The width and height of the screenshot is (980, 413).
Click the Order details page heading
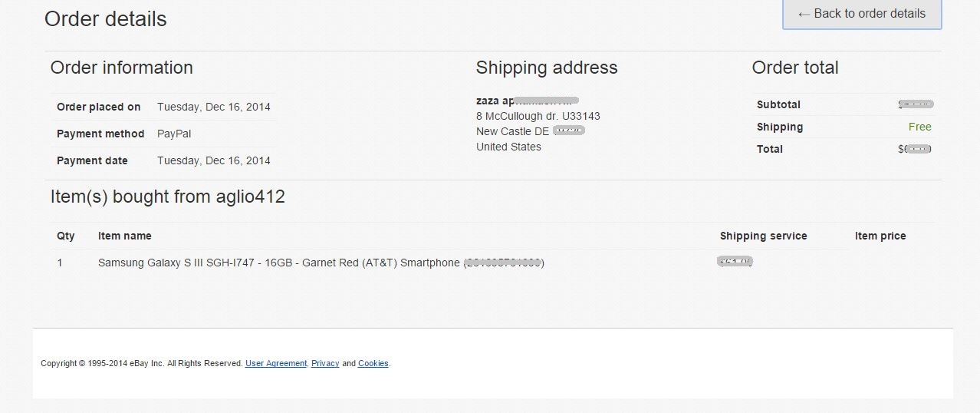pos(106,18)
